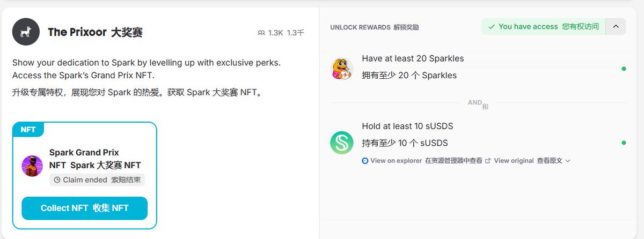
Task: Click the Spark Grand Prix NFT thumbnail
Action: 32,166
